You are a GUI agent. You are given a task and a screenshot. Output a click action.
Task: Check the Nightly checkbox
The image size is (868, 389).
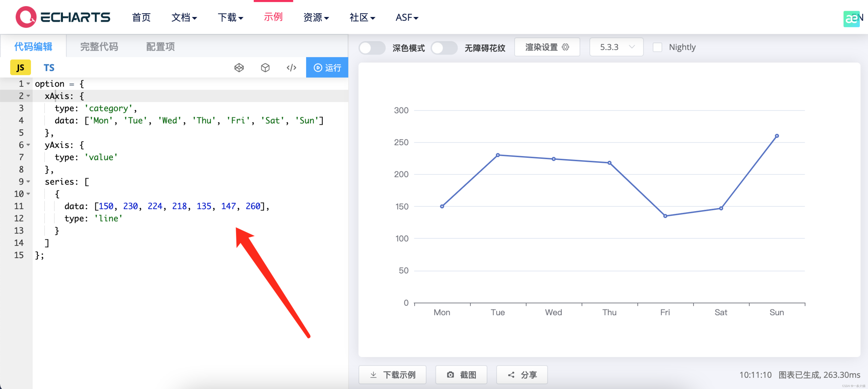(657, 47)
